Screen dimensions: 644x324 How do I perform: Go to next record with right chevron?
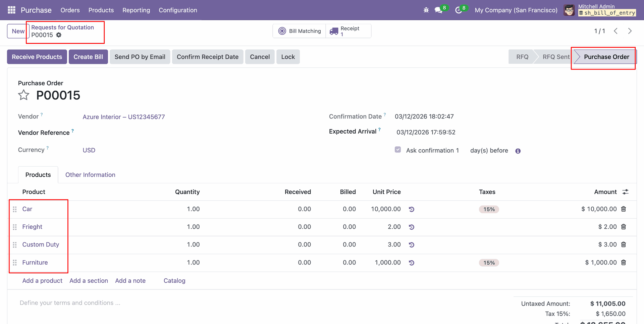coord(630,31)
